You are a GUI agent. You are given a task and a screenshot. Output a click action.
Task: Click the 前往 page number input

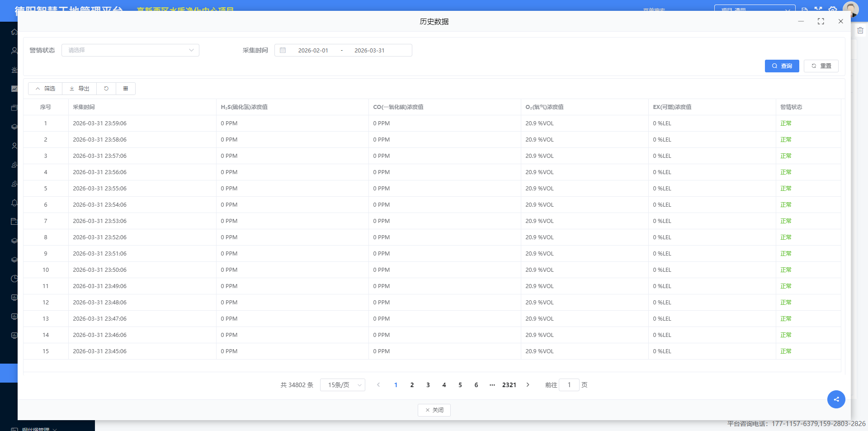pos(569,385)
